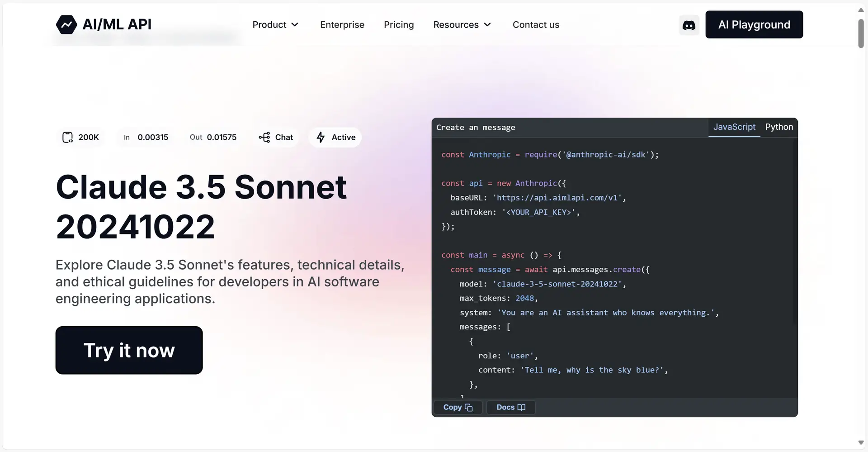Open the Pricing page
This screenshot has height=452, width=868.
point(399,24)
